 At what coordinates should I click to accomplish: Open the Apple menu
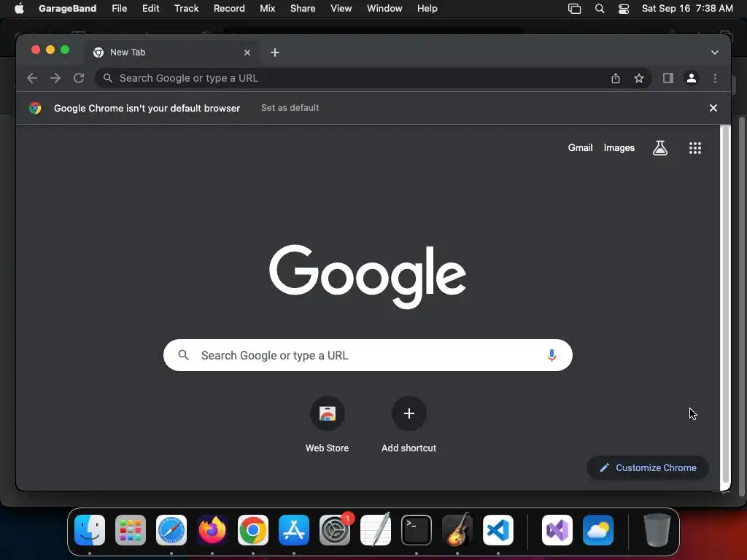19,8
